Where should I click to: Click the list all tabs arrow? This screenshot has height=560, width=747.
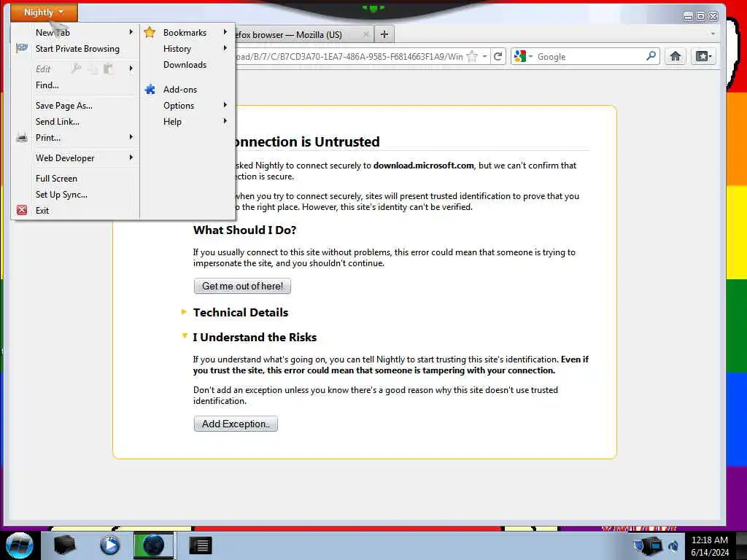click(x=713, y=34)
